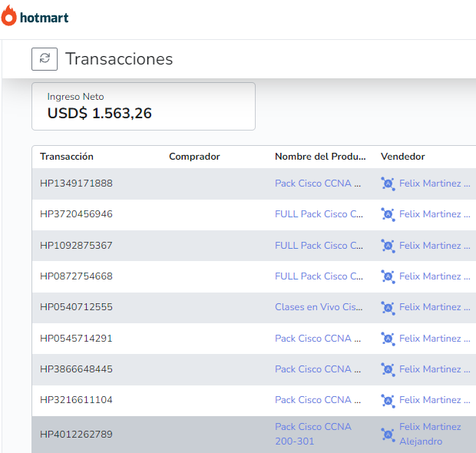Click vendor affiliate icon in HP1092875367 row
476x453 pixels.
(388, 246)
